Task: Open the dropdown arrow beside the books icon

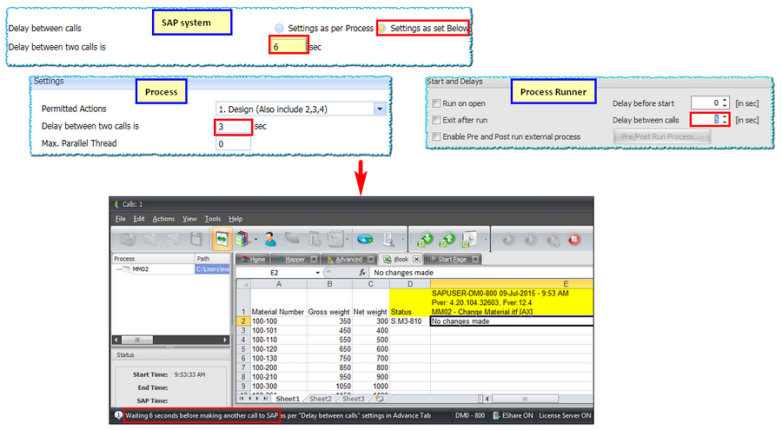Action: click(255, 239)
